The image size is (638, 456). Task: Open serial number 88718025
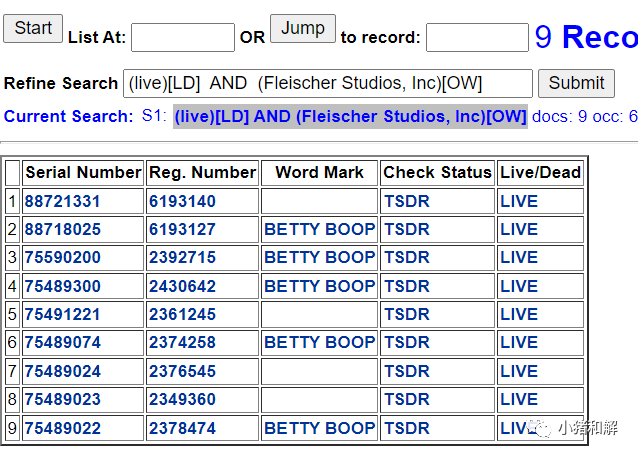coord(62,229)
